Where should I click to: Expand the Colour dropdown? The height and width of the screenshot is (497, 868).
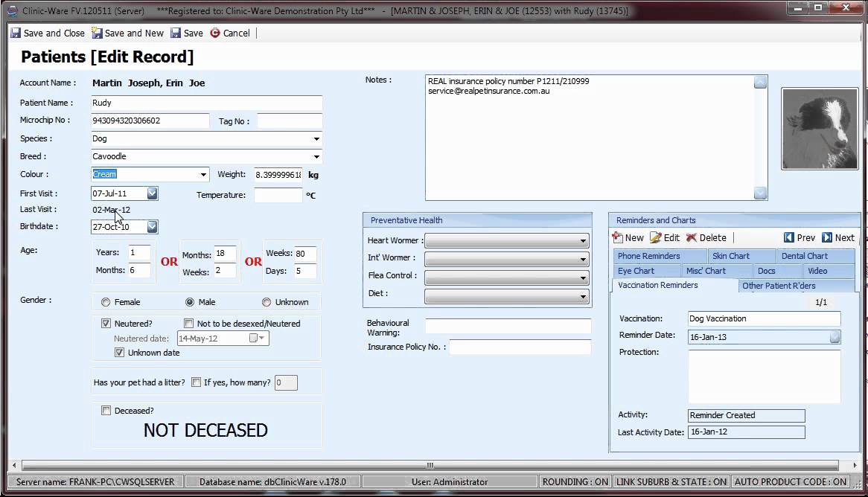[x=203, y=174]
